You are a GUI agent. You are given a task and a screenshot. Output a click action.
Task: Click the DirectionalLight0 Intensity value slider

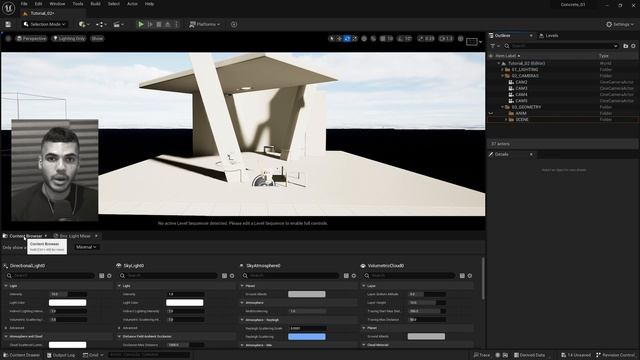coord(67,294)
